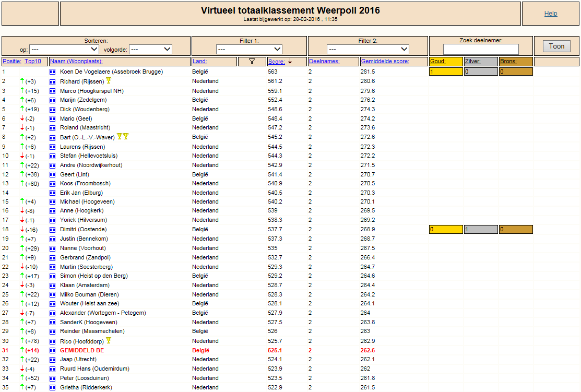Click the blue icon beside GEMIDDELD BE
The image size is (581, 392).
(53, 350)
